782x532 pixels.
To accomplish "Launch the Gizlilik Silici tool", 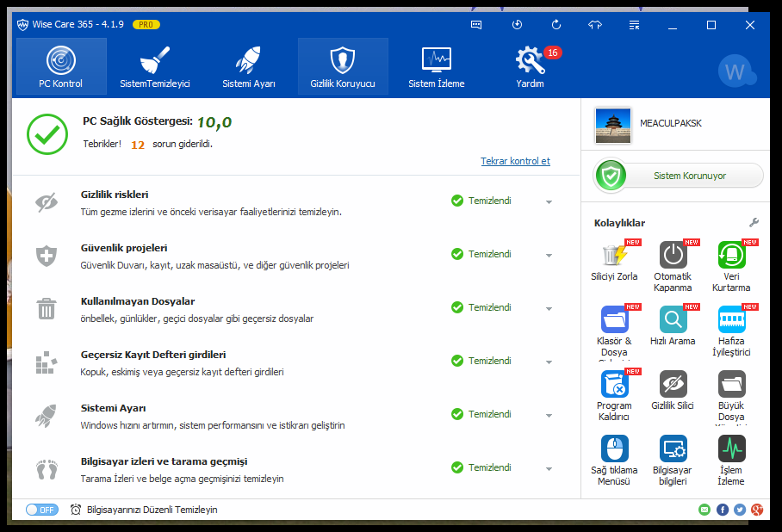I will click(673, 390).
